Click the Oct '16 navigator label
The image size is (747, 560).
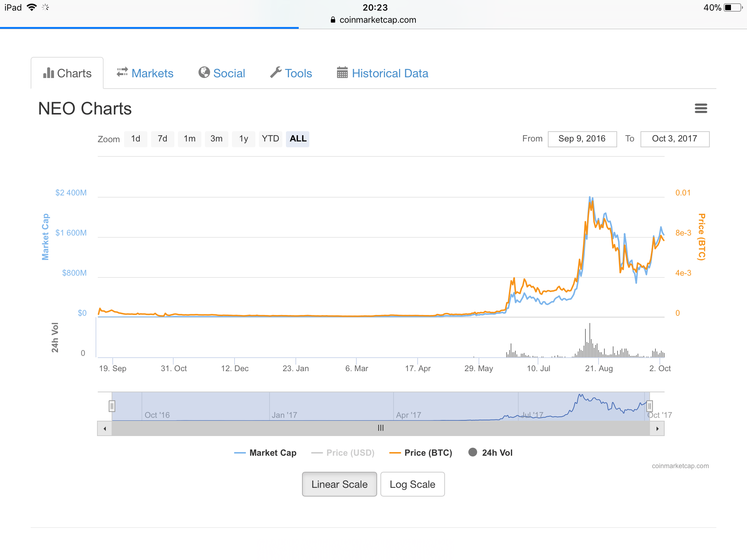pyautogui.click(x=157, y=415)
